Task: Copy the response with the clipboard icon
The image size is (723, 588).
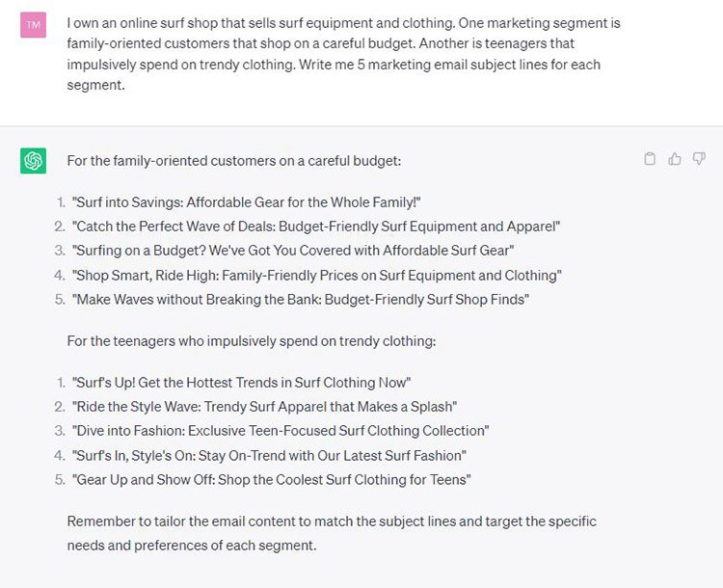Action: click(x=651, y=159)
